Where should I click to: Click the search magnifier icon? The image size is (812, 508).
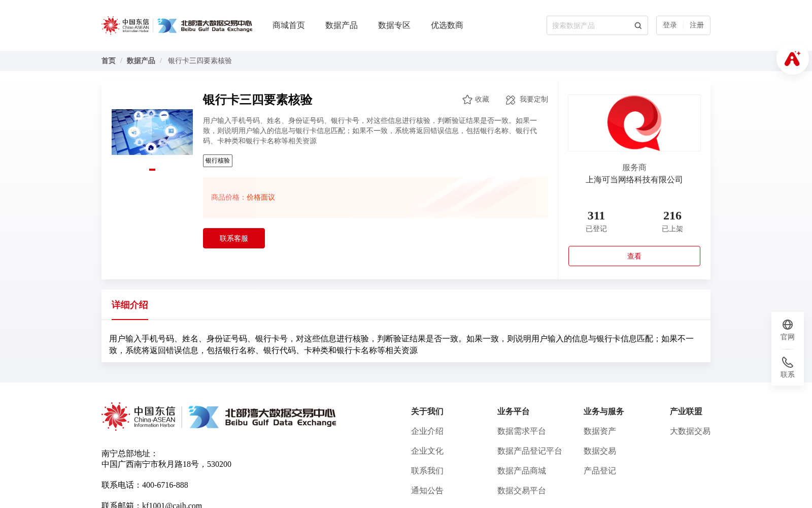pyautogui.click(x=638, y=25)
